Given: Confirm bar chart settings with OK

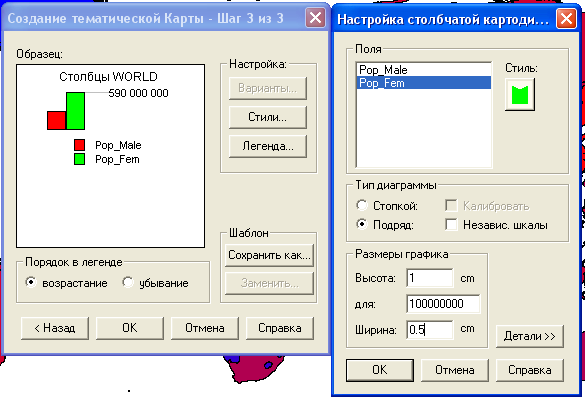Looking at the screenshot, I should pos(380,370).
